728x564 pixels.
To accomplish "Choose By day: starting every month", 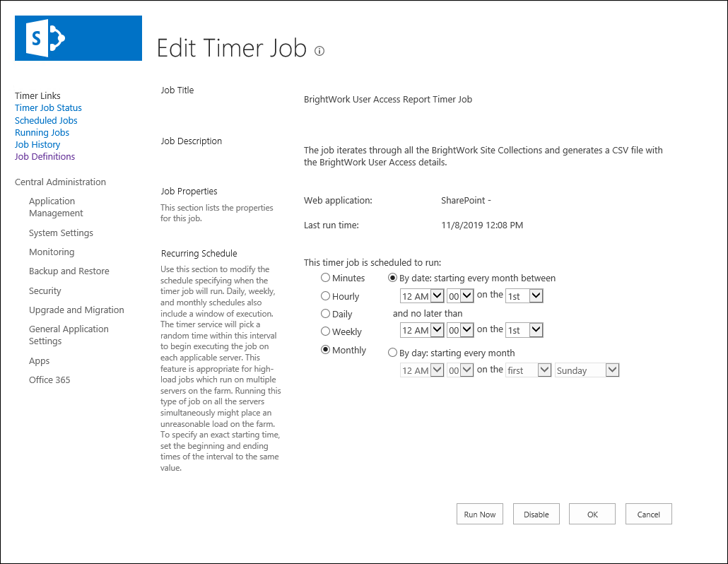I will coord(392,353).
